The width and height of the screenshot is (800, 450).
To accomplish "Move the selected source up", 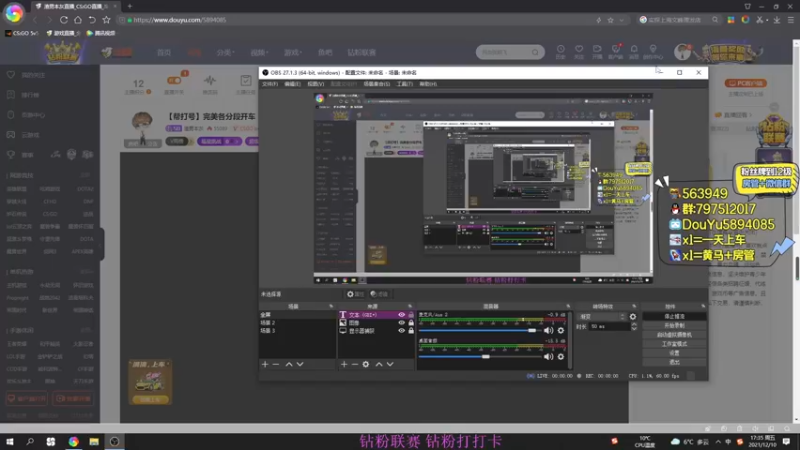I will pyautogui.click(x=379, y=364).
